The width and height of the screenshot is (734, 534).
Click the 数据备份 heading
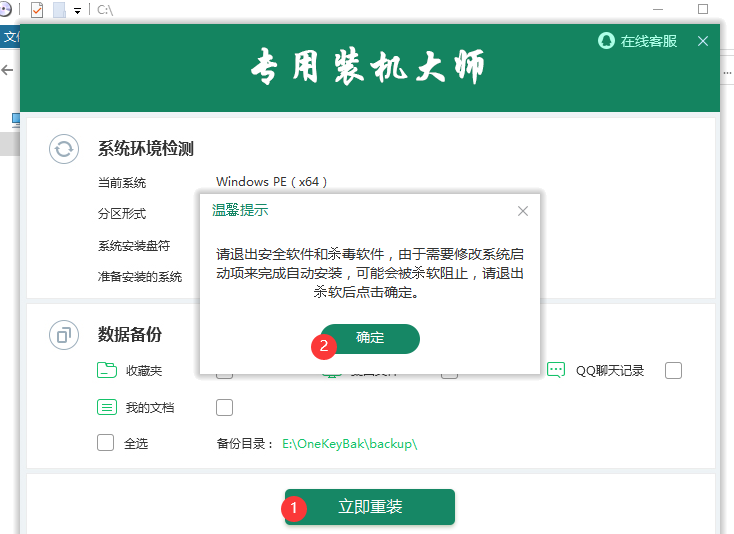tap(130, 335)
